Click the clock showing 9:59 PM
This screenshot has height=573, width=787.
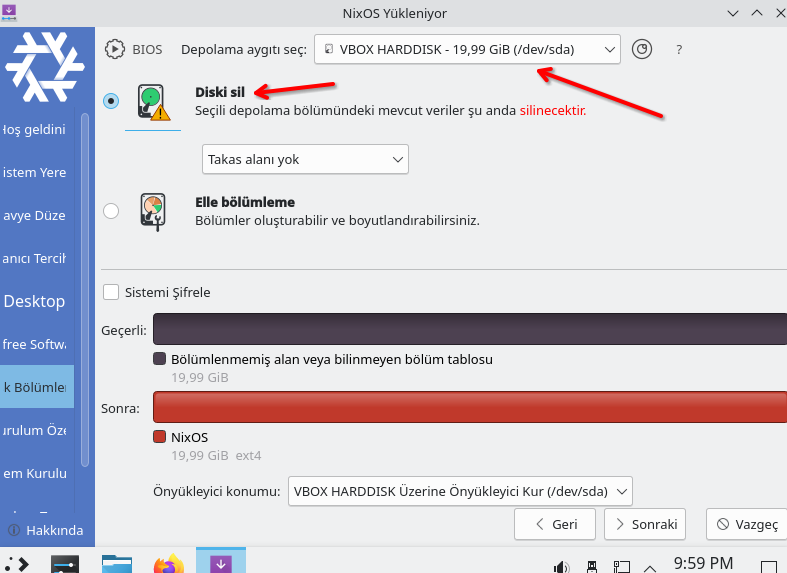pos(703,563)
